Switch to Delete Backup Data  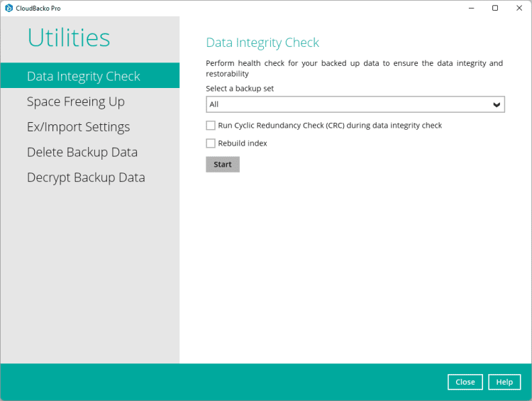[x=82, y=152]
